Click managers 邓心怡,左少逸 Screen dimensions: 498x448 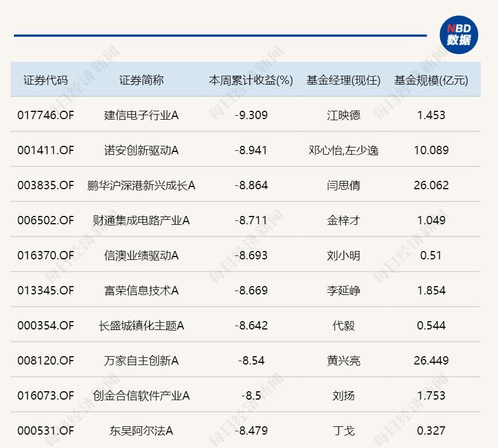point(343,150)
